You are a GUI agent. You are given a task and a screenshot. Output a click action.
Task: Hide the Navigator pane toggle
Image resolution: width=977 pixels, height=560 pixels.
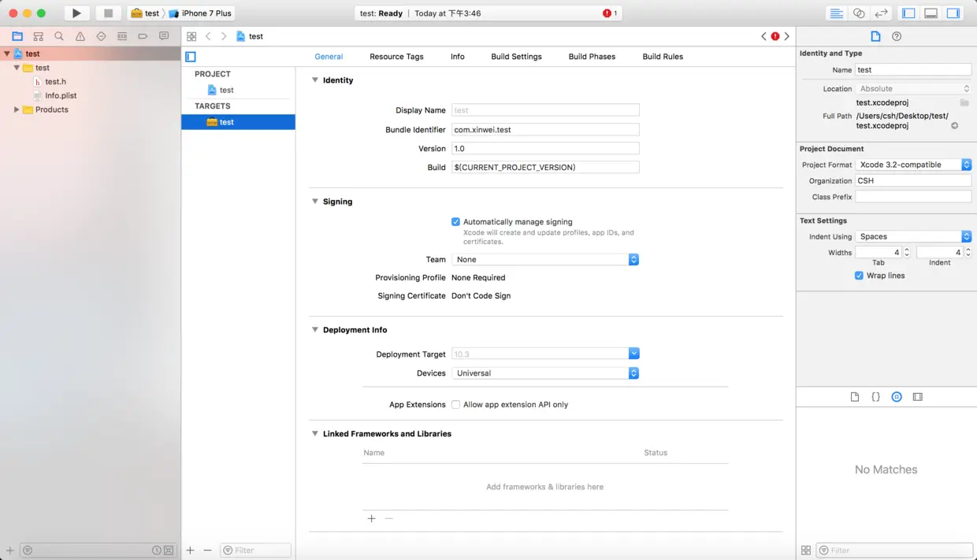pos(908,13)
